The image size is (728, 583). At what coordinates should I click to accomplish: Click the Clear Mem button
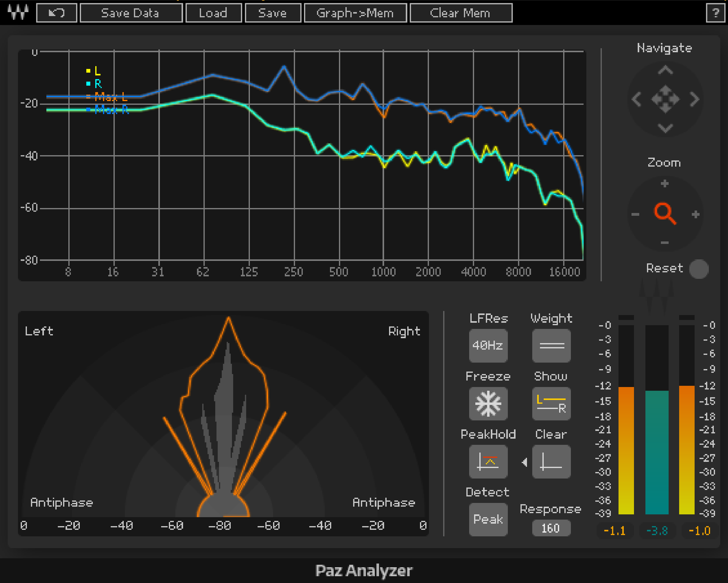(461, 13)
